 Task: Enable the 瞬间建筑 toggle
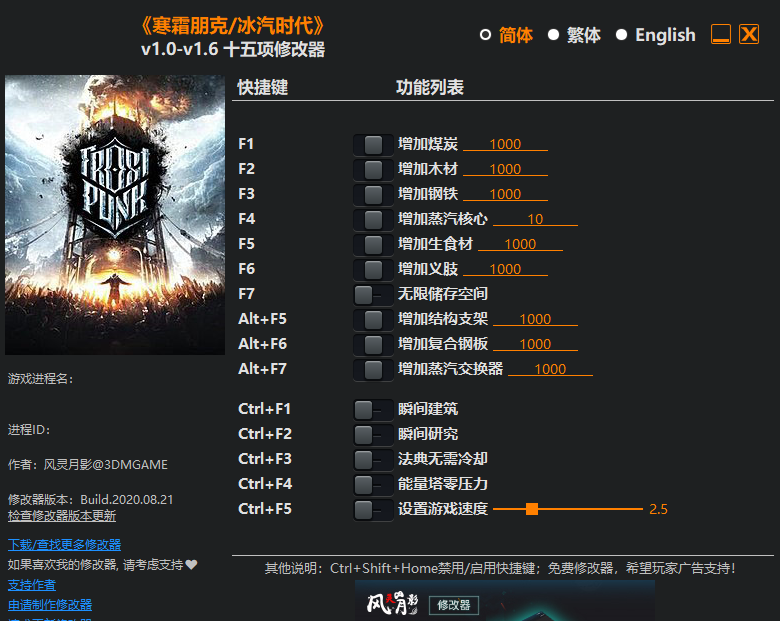click(x=373, y=410)
